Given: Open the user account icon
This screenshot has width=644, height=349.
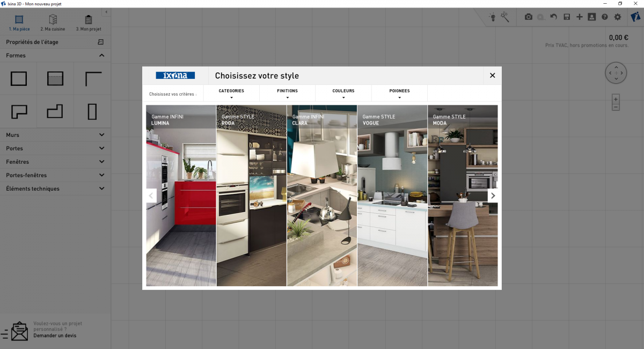Looking at the screenshot, I should (x=592, y=17).
